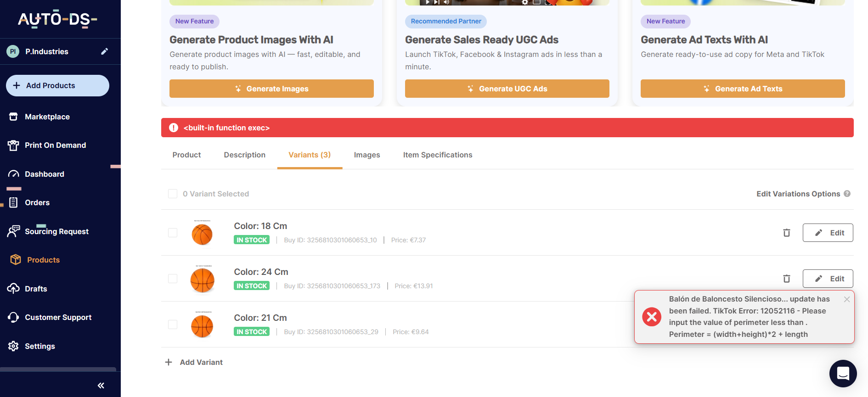Collapse the sidebar with double chevron
The height and width of the screenshot is (397, 868).
(x=101, y=386)
